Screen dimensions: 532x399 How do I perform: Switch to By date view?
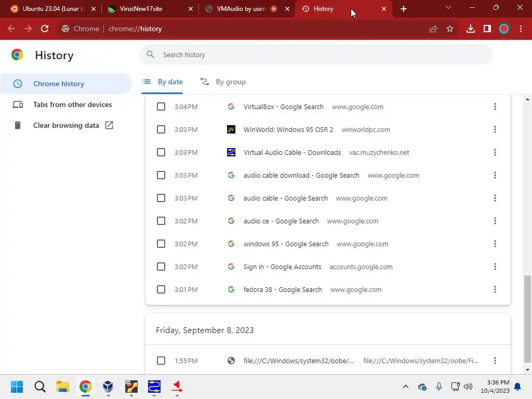[162, 82]
